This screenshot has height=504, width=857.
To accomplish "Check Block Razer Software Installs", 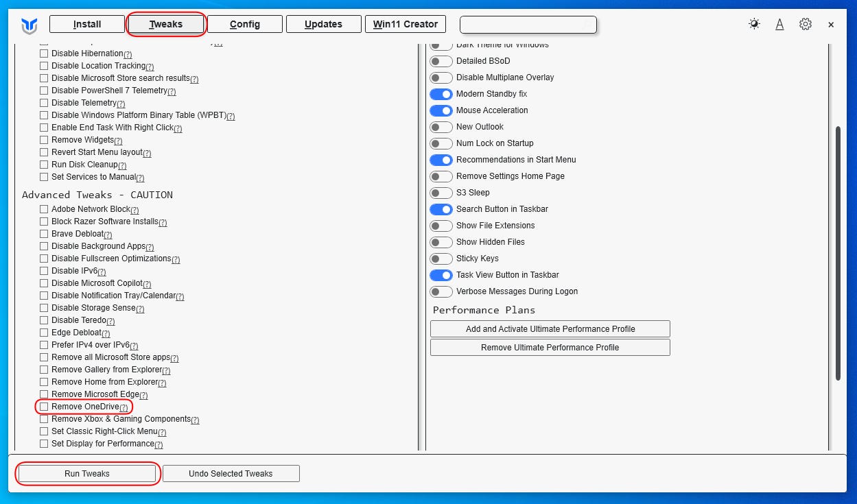I will (x=44, y=221).
